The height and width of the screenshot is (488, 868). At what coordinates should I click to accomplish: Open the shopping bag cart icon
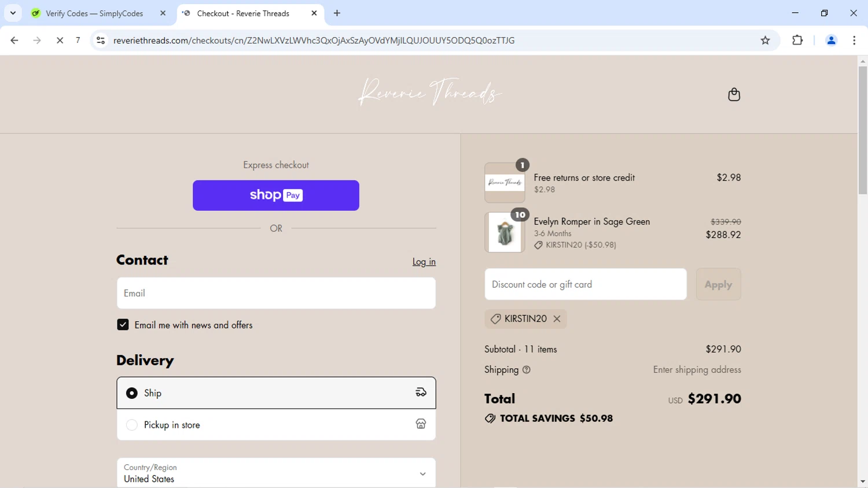point(734,94)
